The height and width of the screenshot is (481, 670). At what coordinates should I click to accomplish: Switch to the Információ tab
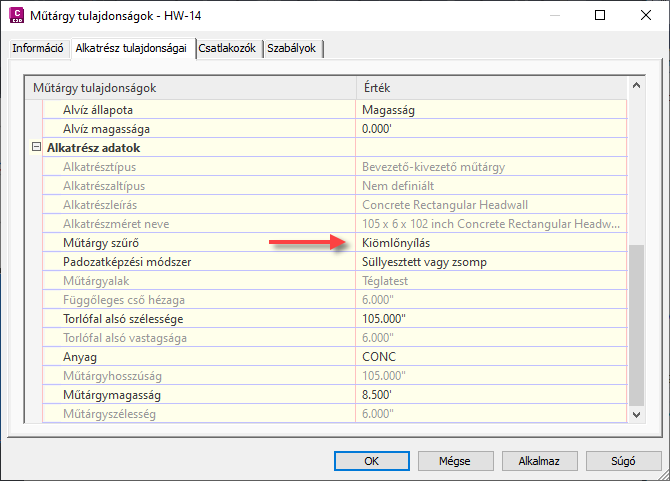38,48
